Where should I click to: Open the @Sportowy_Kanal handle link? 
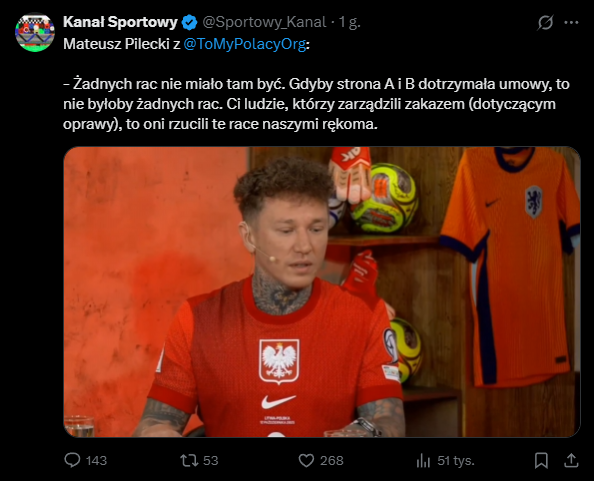(x=264, y=22)
